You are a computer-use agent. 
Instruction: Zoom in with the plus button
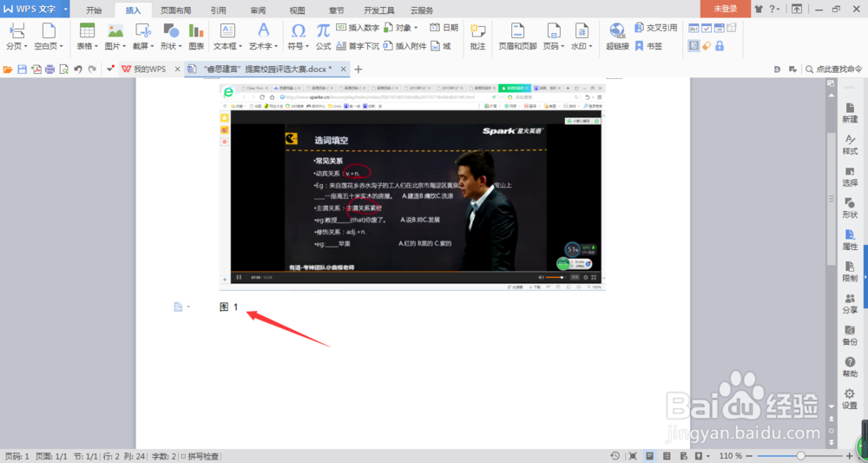(851, 456)
